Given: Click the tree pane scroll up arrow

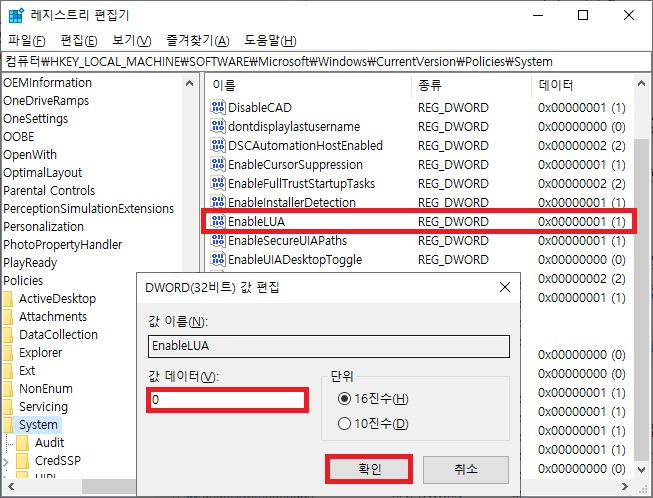Looking at the screenshot, I should [x=189, y=83].
